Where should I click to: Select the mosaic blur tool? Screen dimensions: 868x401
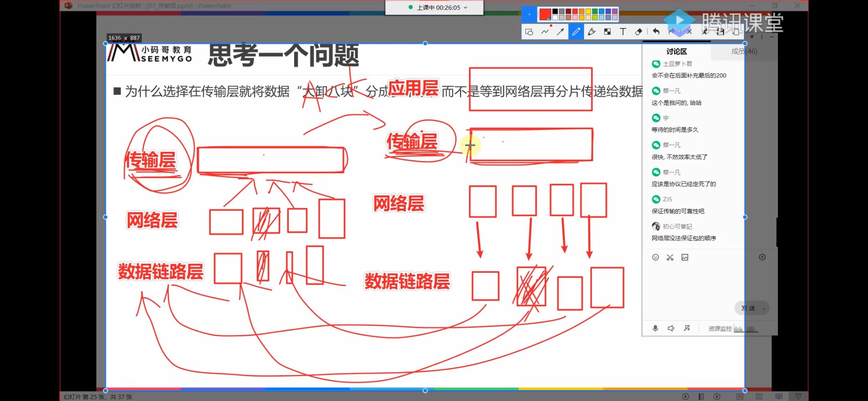tap(608, 32)
